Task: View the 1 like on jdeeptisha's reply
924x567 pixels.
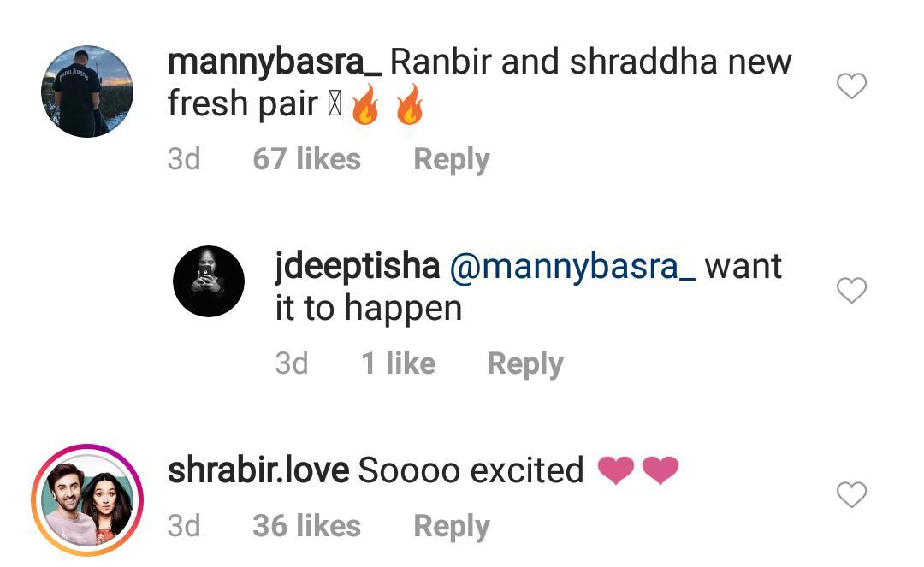Action: [x=399, y=363]
